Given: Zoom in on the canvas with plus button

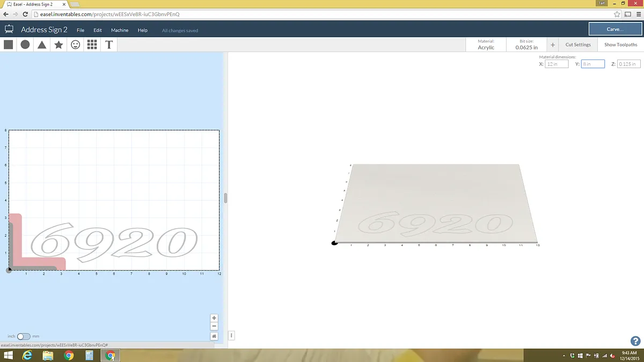Looking at the screenshot, I should pyautogui.click(x=214, y=318).
